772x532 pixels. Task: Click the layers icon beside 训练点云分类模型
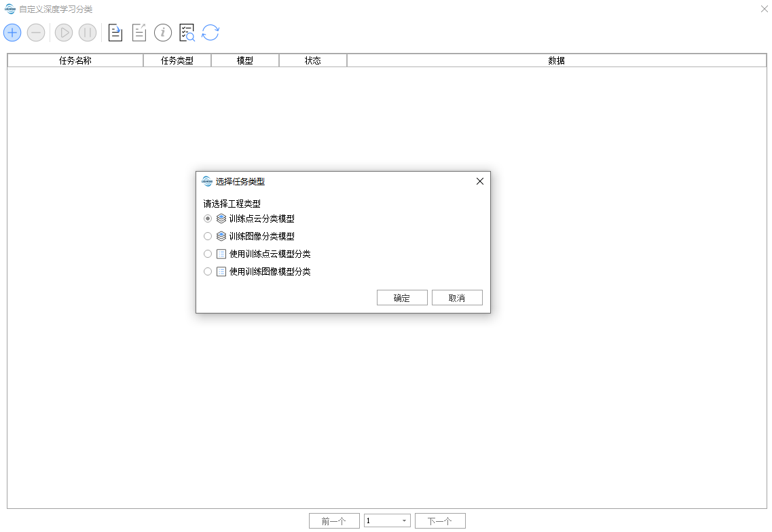pyautogui.click(x=221, y=218)
